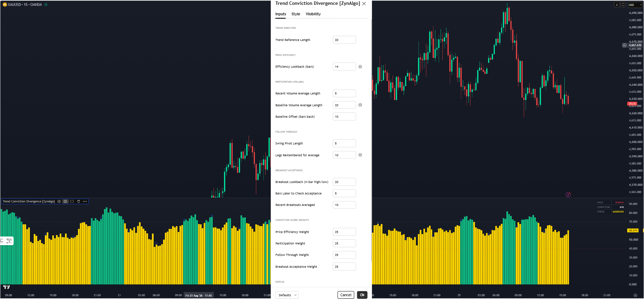Click the Baseline Volume Average Length info icon

tap(360, 105)
